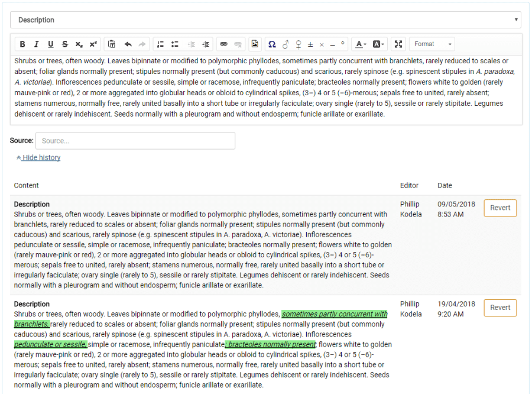
Task: Revert to the 09/05/2018 version
Action: coord(500,208)
